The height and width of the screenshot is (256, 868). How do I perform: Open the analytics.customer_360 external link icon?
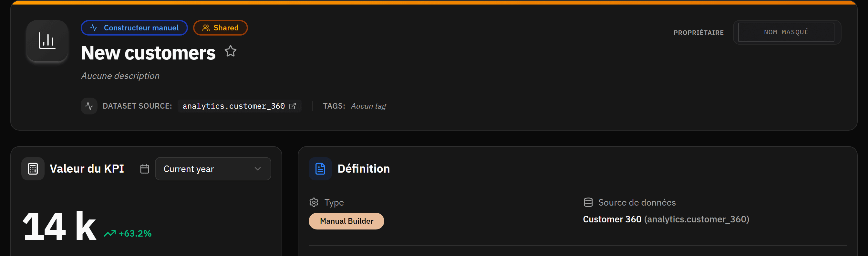tap(293, 106)
